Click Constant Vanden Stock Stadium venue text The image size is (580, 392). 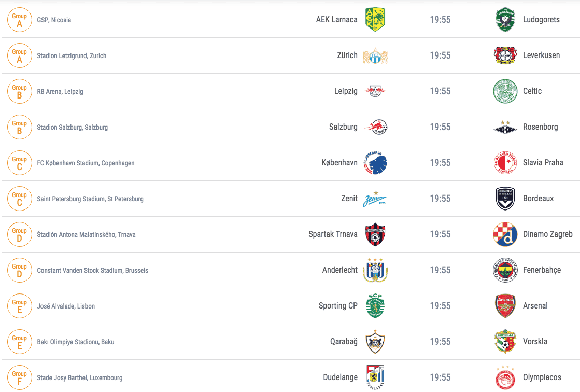pyautogui.click(x=92, y=271)
